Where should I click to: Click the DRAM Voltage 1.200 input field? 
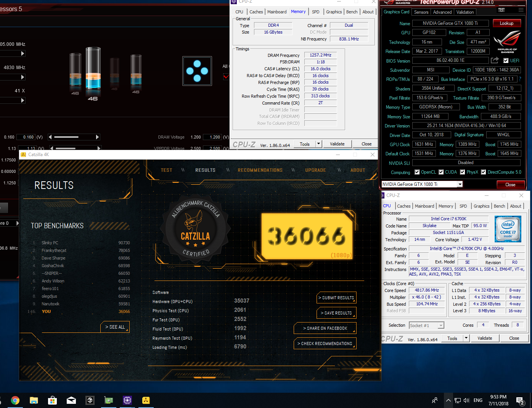pos(212,137)
